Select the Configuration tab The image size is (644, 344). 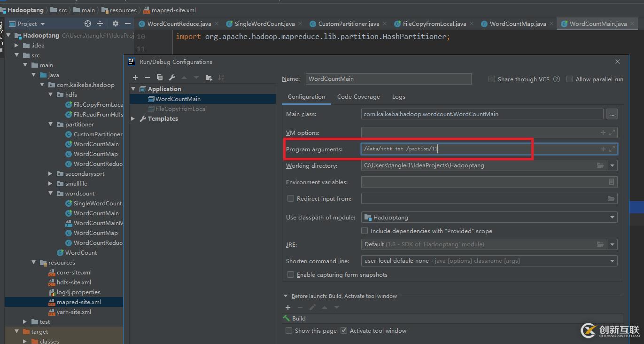306,96
